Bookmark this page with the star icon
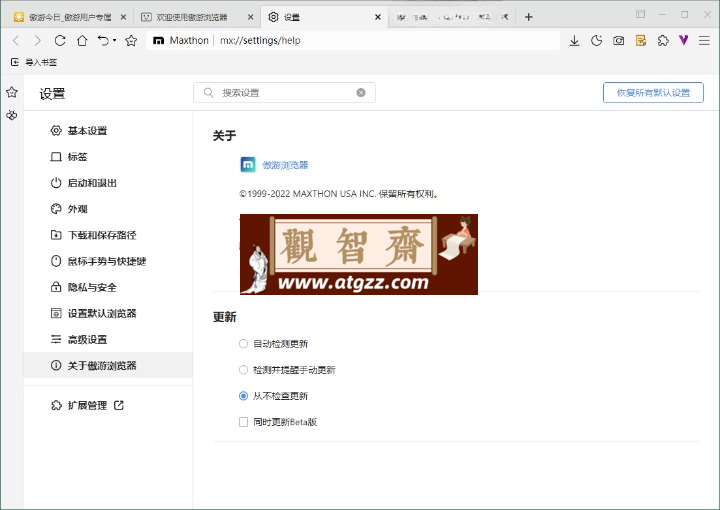The image size is (720, 510). 131,41
